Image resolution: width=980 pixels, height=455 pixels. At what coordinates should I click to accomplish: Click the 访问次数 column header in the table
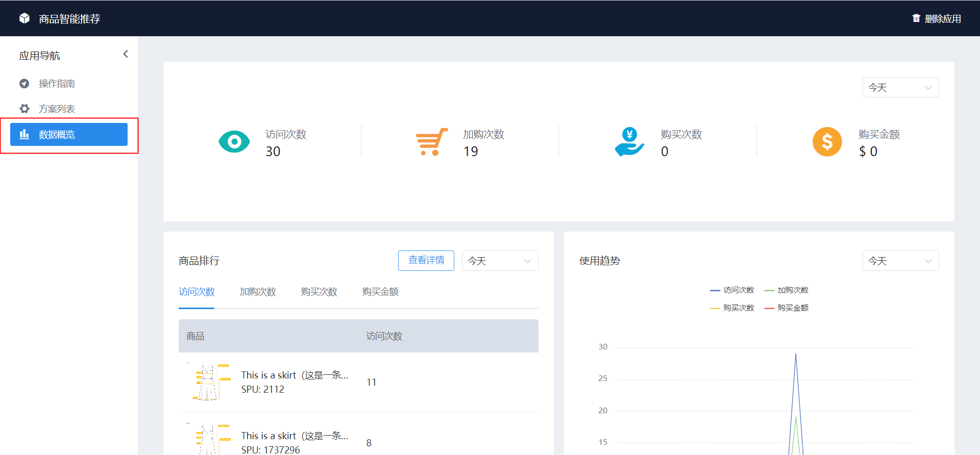(384, 336)
